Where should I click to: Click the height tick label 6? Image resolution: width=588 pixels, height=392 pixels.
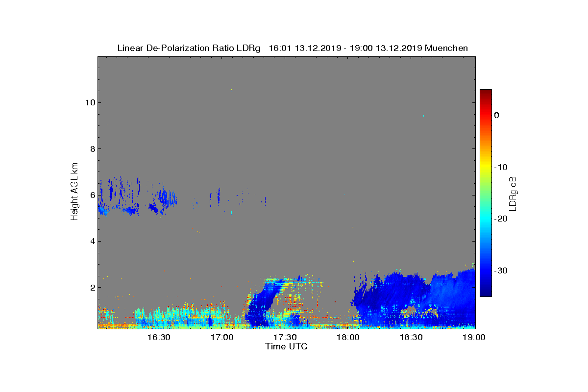pyautogui.click(x=92, y=195)
